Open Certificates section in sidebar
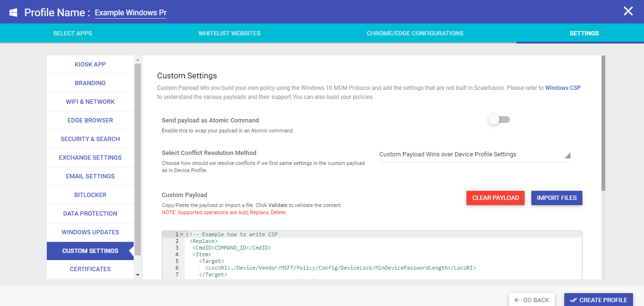The image size is (644, 306). 90,269
